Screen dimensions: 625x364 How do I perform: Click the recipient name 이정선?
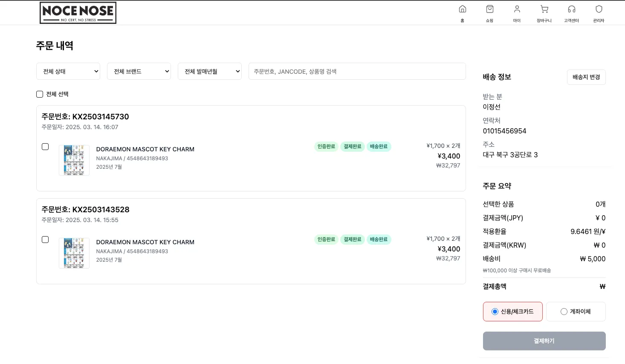coord(492,107)
